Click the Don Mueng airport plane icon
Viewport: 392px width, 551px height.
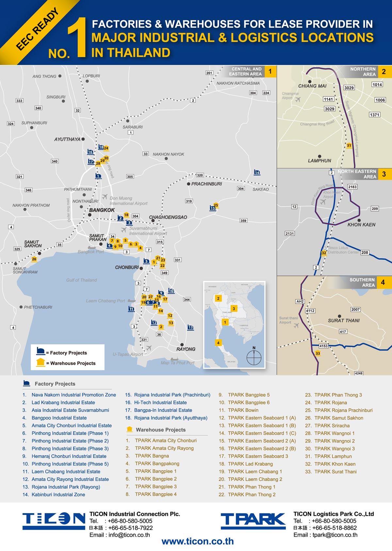[x=105, y=197]
